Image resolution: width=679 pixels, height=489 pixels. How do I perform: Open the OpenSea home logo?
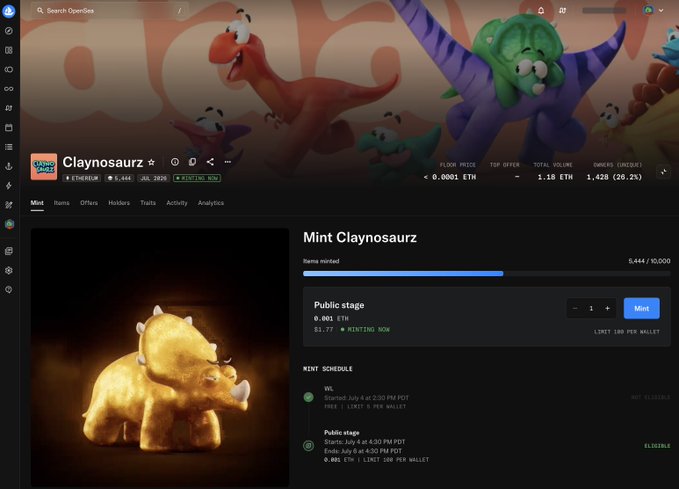coord(9,10)
